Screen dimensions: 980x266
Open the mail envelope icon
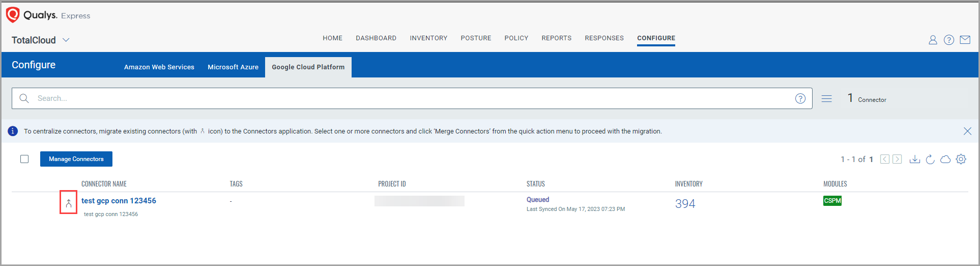tap(965, 40)
